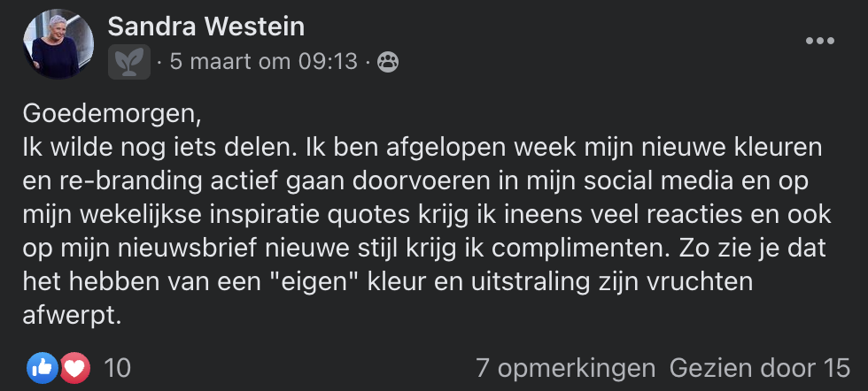The image size is (868, 391).
Task: Show the list of 10 reactions
Action: click(117, 367)
